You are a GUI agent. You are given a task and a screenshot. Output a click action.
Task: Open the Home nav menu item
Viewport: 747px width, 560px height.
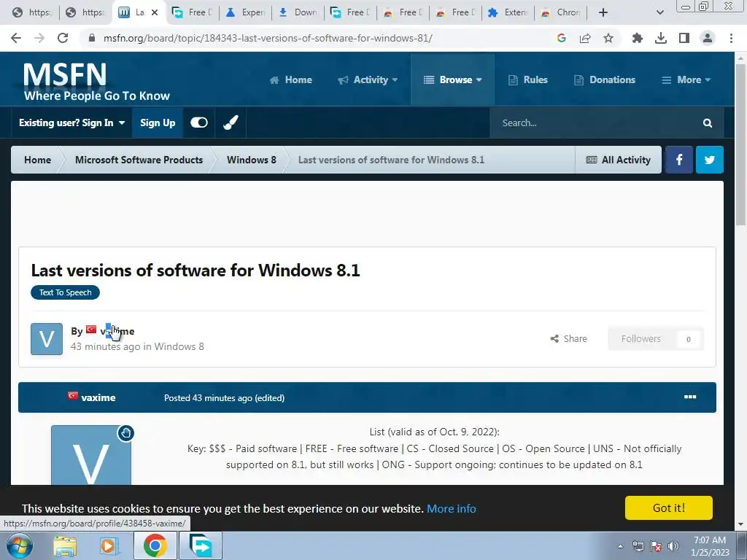click(x=290, y=79)
